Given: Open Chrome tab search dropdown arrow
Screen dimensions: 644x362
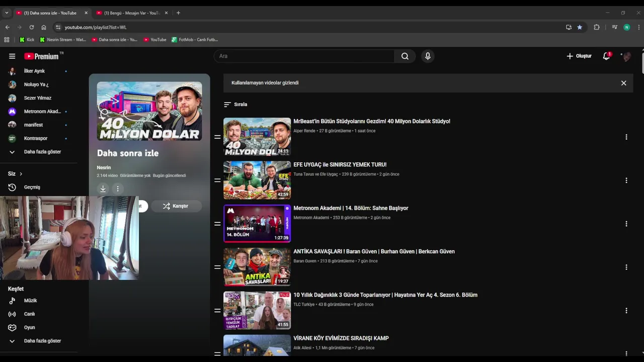Looking at the screenshot, I should (7, 13).
